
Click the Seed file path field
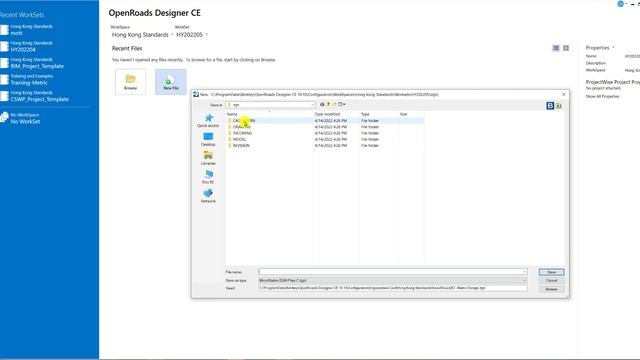pyautogui.click(x=393, y=288)
